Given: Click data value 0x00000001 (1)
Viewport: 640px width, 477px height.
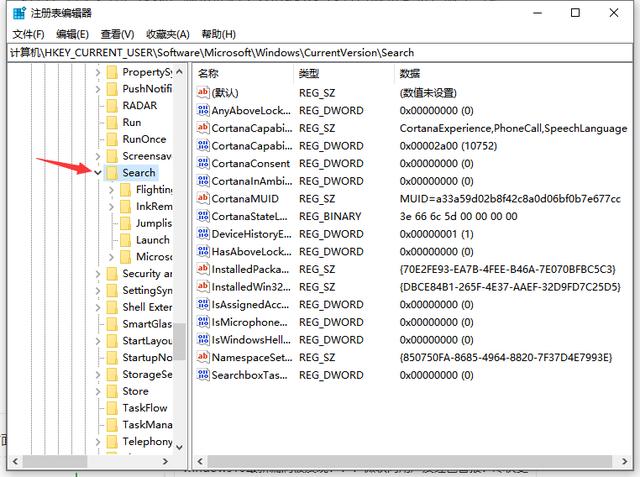Looking at the screenshot, I should 436,234.
